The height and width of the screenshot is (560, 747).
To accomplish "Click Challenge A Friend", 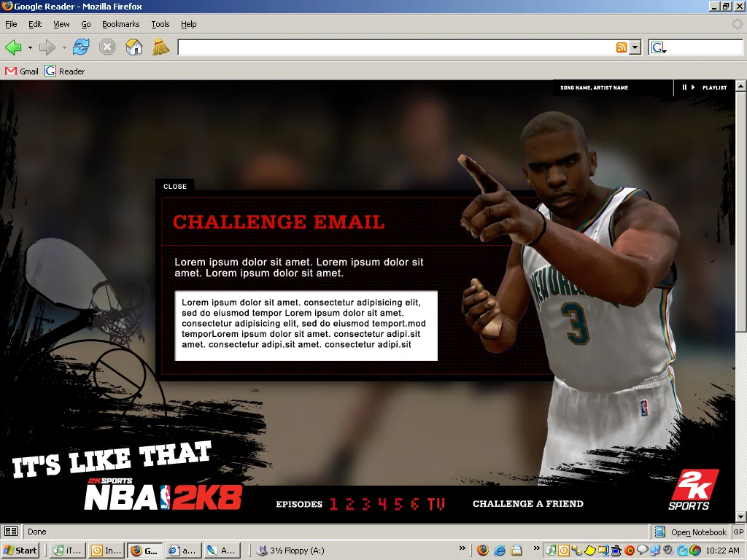I will (528, 504).
